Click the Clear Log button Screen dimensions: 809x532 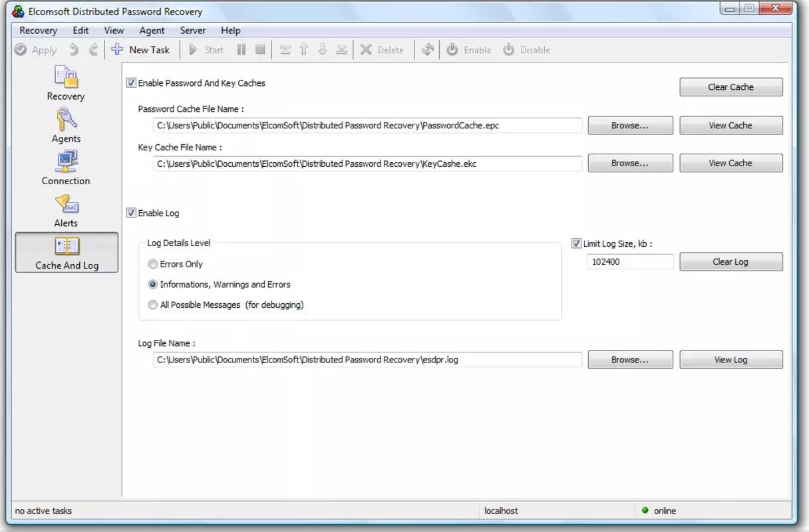[731, 262]
